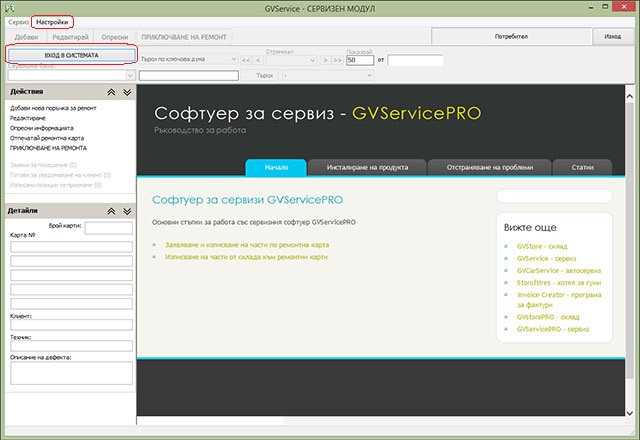Click the Изход button
640x440 pixels.
click(x=613, y=36)
